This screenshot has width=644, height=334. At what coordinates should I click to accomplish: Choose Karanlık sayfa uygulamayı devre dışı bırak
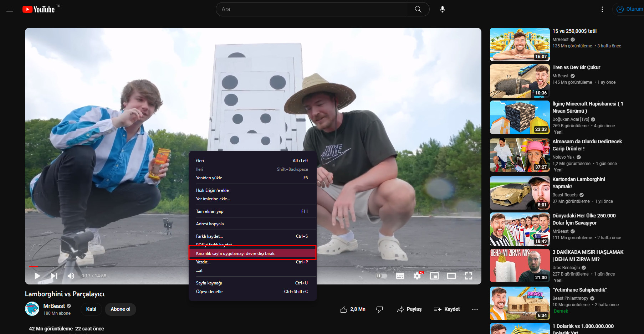(252, 253)
